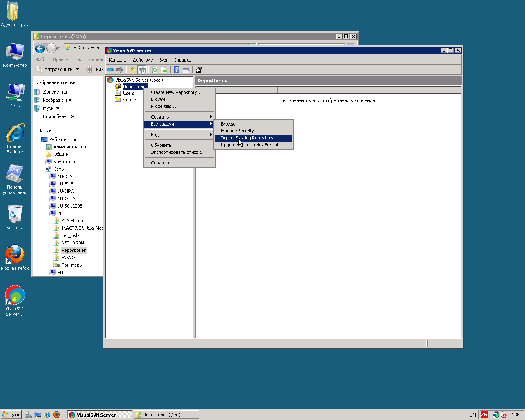Toggle the Show/Hide Console Tree toolbar icon
The height and width of the screenshot is (420, 525).
coord(142,70)
